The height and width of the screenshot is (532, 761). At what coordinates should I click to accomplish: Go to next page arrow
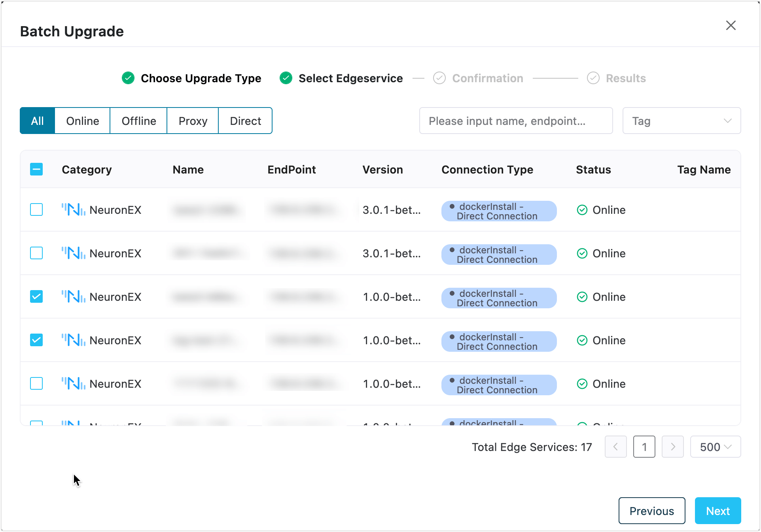672,447
